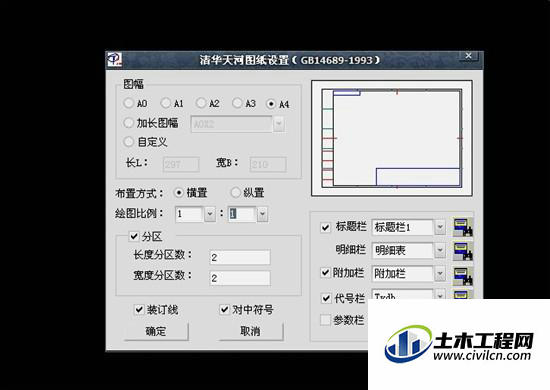Open the second 绘图比例 scale dropdown

point(262,214)
